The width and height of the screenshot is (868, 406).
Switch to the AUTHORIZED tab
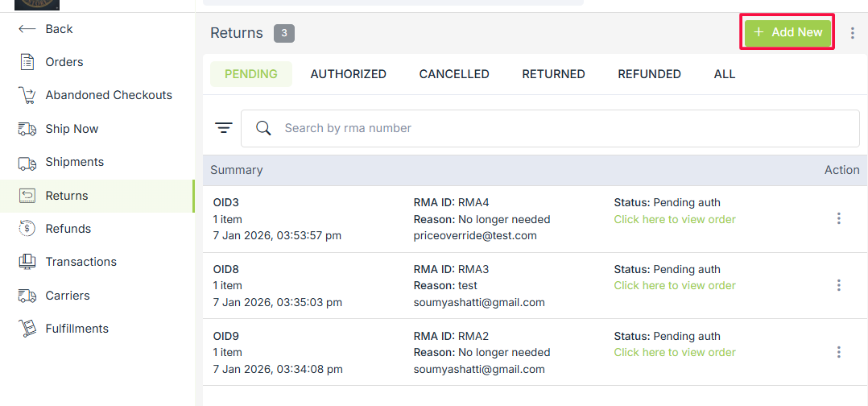(x=348, y=74)
